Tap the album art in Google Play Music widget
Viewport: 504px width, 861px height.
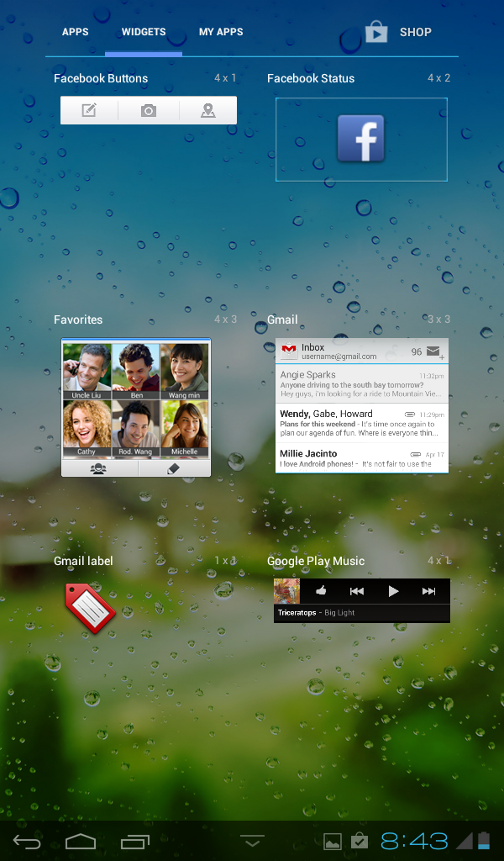click(286, 591)
